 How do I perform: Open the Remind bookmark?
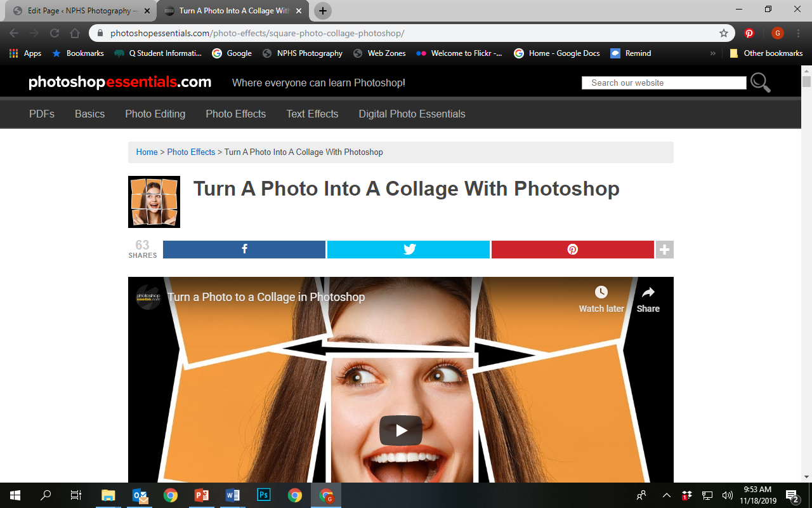(x=631, y=53)
